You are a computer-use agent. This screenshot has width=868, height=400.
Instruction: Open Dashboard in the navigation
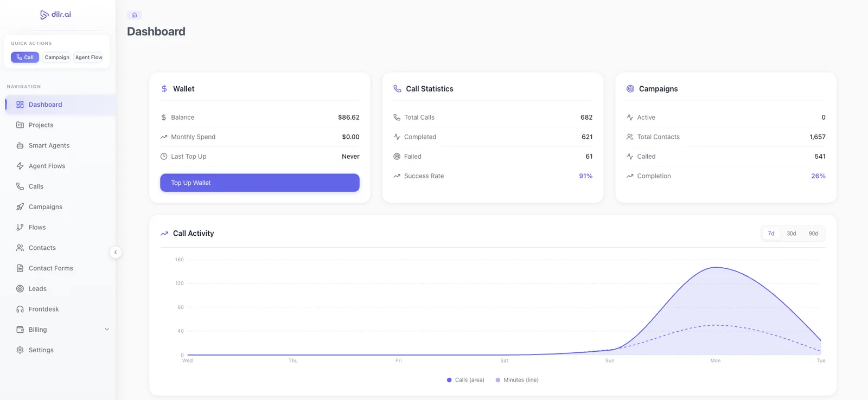tap(60, 105)
